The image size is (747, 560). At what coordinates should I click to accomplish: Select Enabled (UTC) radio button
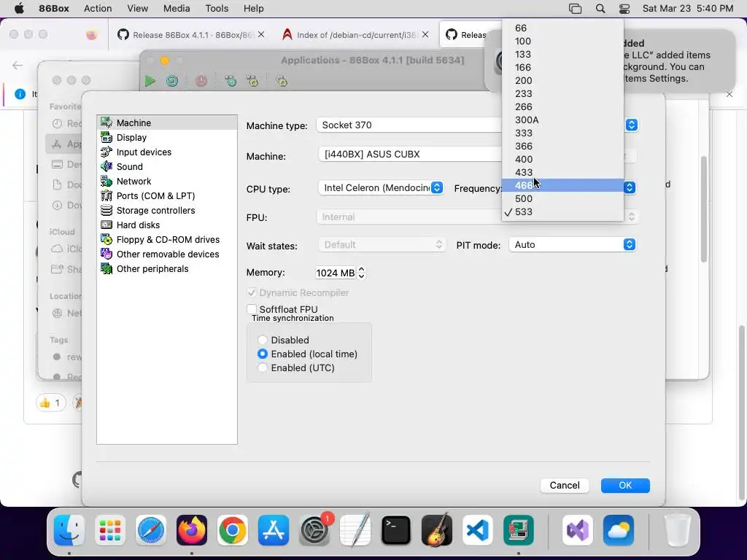tap(263, 367)
